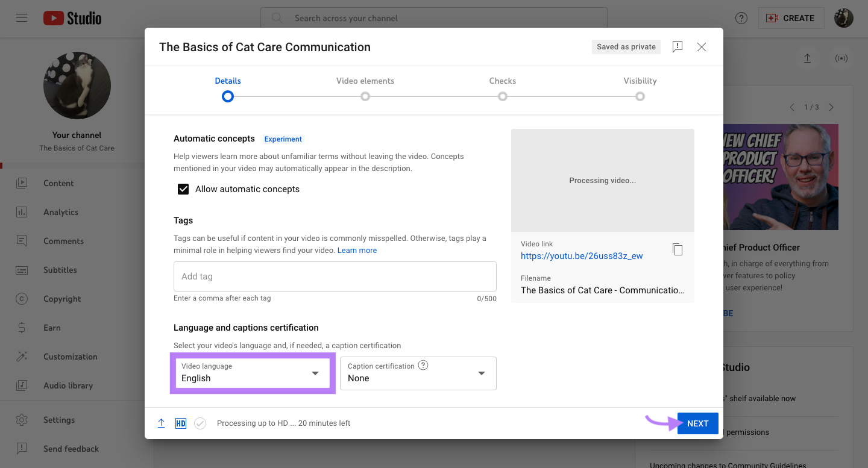Click inside the Add tag input field
Viewport: 868px width, 468px height.
[335, 276]
